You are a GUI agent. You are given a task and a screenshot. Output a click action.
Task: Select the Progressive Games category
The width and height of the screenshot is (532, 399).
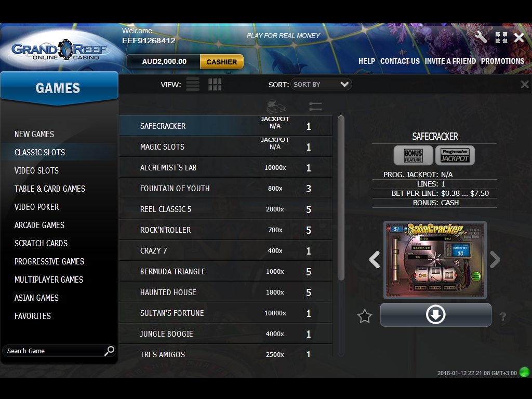pos(49,261)
